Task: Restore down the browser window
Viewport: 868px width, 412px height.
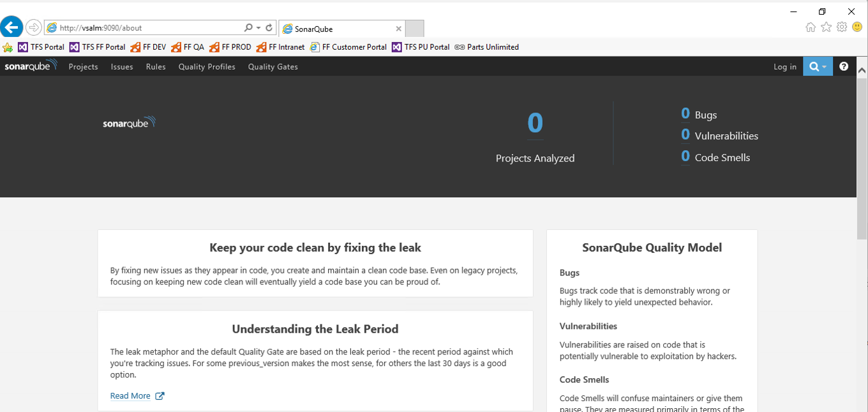Action: [x=822, y=11]
